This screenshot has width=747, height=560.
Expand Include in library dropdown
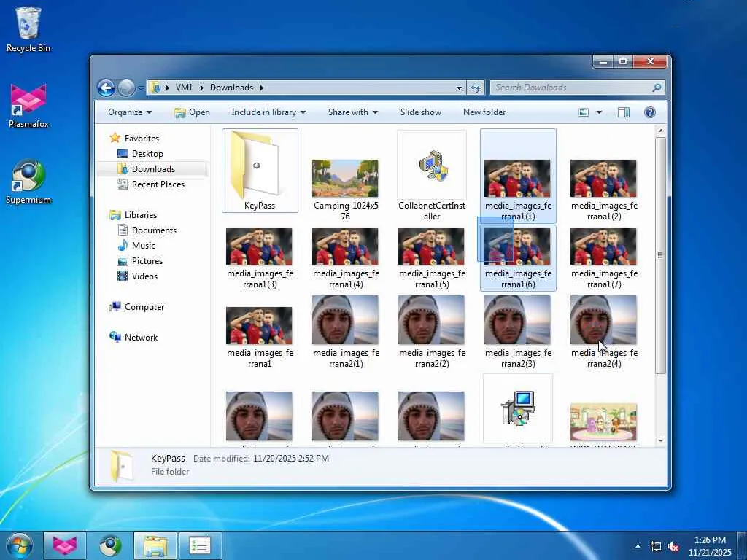(x=268, y=112)
